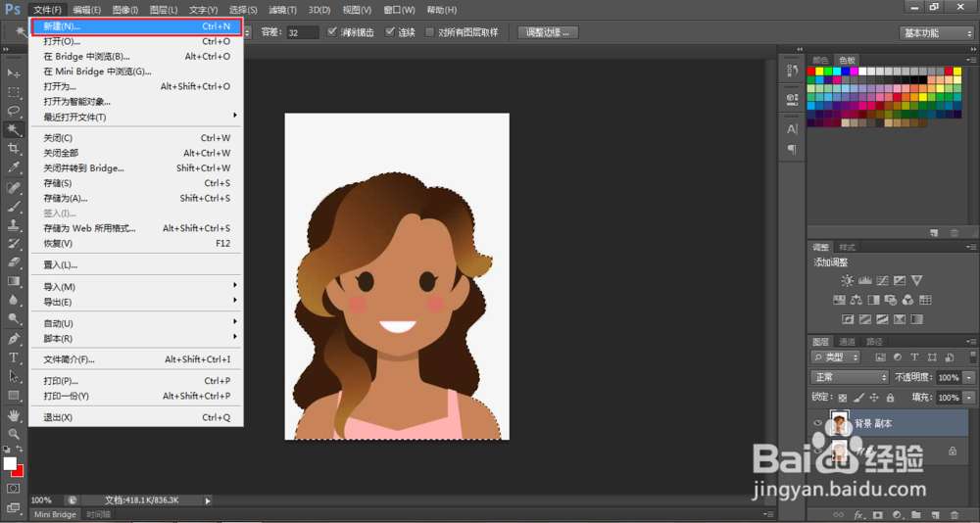Toggle the 连续 checkbox
980x523 pixels.
pos(390,32)
